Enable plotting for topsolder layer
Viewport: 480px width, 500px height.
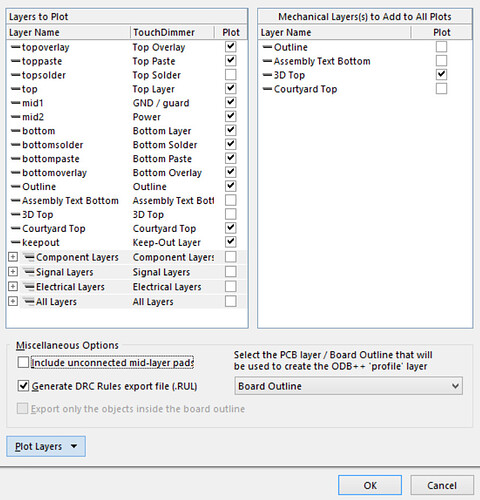(230, 75)
